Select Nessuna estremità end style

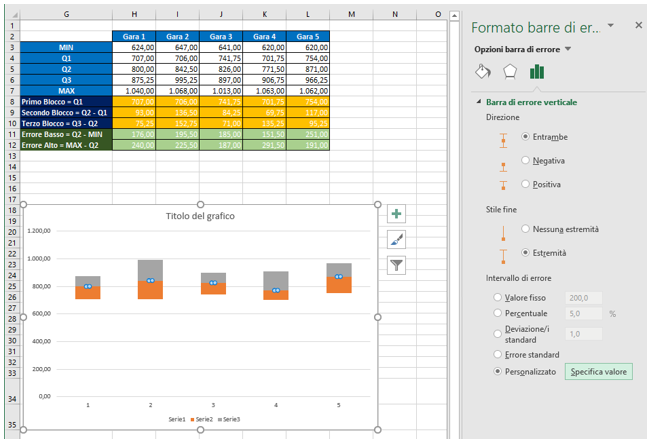click(x=526, y=229)
